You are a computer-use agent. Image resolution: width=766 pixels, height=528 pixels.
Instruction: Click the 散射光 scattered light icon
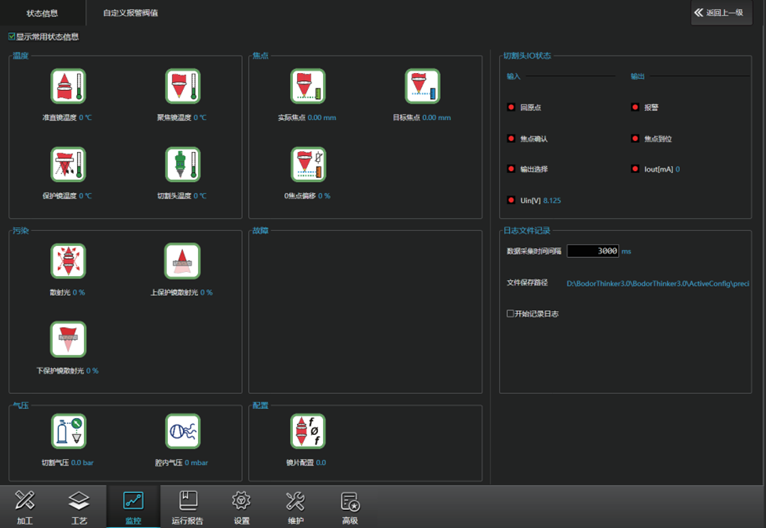tap(68, 261)
